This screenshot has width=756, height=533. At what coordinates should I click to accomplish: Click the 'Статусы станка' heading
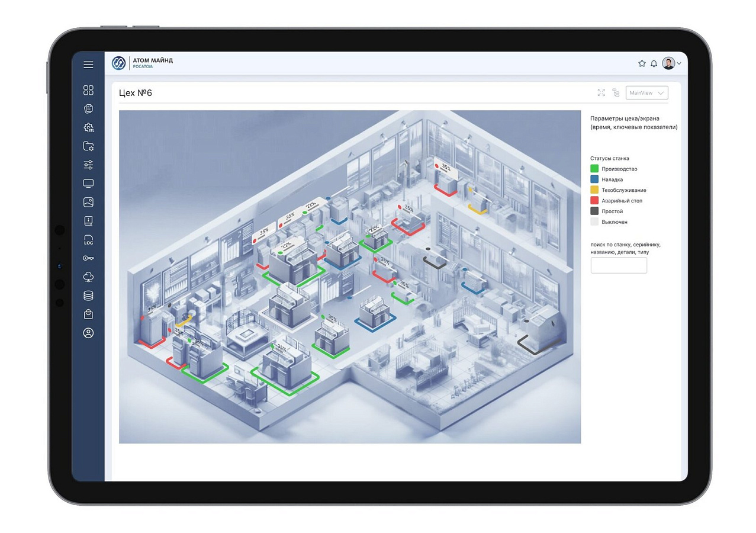(610, 158)
